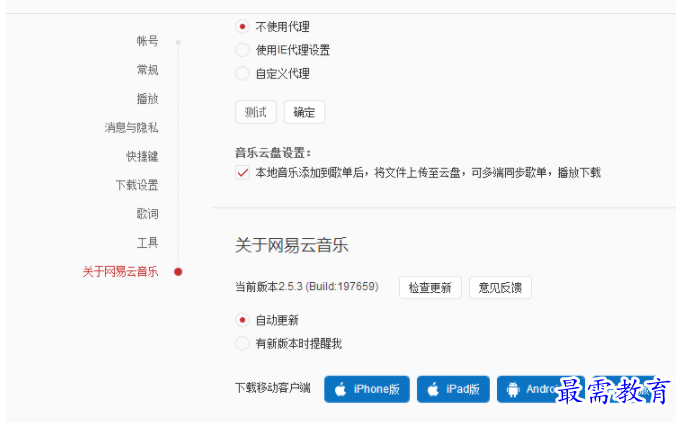The image size is (679, 423).
Task: Click the red dot beside 关于网易云音乐
Action: 178,272
